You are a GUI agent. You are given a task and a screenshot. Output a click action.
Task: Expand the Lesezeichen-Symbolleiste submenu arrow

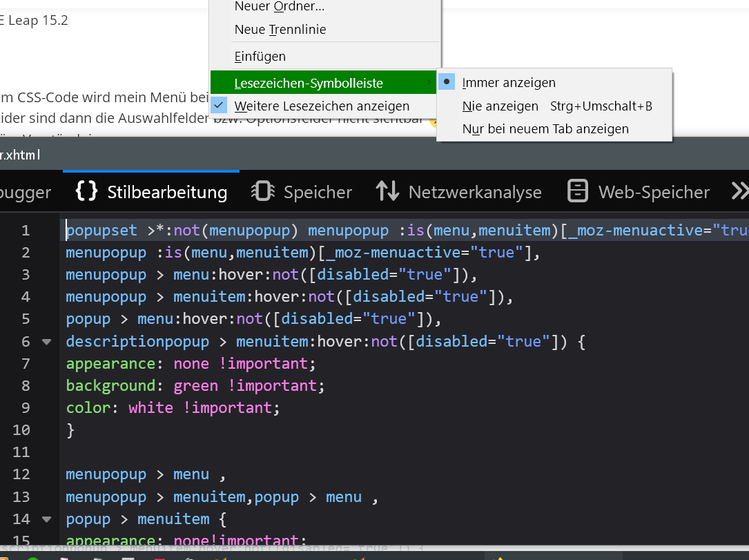429,83
